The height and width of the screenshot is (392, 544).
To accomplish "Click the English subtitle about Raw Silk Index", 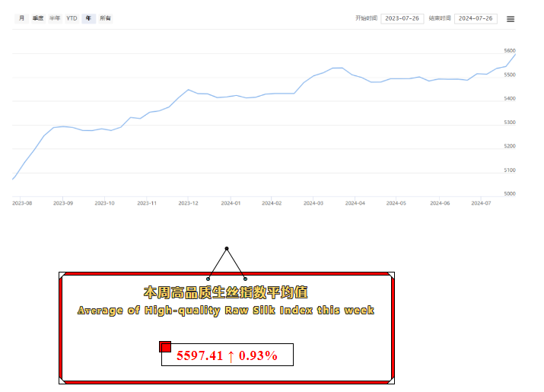I will pos(226,311).
